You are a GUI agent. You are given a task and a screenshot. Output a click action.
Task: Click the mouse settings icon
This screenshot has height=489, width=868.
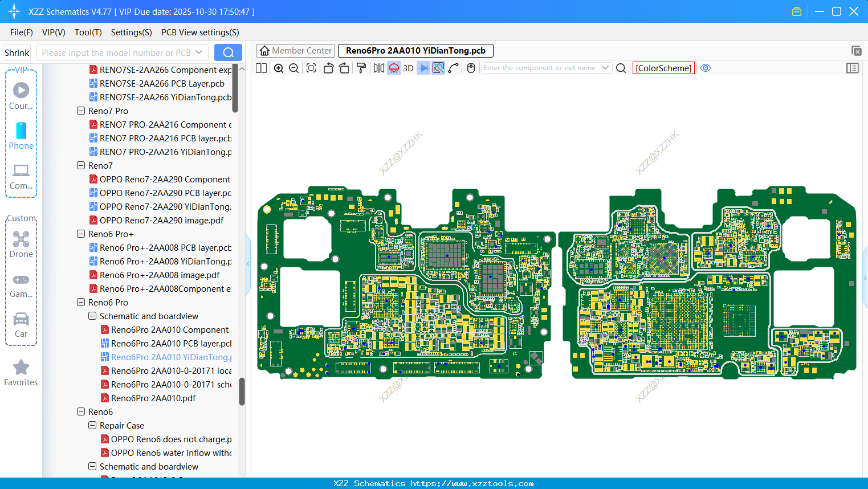point(471,68)
